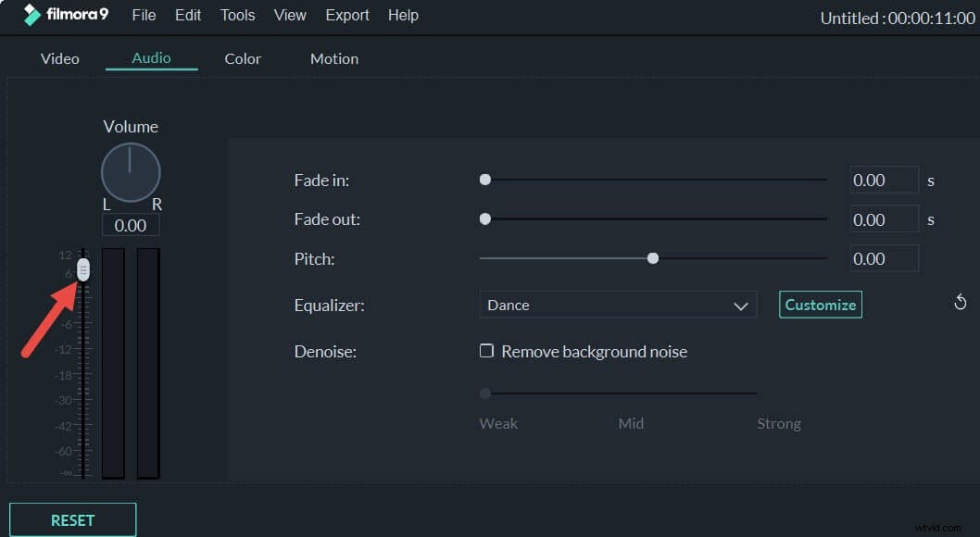
Task: Open the Tools menu
Action: click(237, 15)
